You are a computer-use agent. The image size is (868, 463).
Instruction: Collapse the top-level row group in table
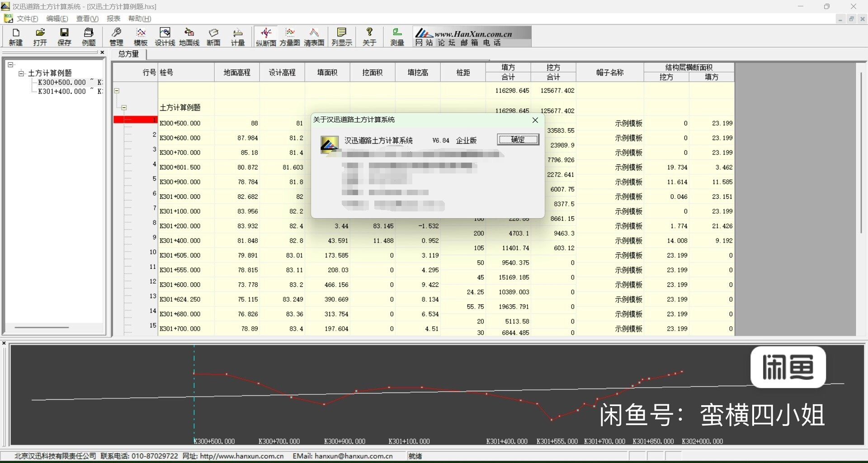(x=117, y=91)
